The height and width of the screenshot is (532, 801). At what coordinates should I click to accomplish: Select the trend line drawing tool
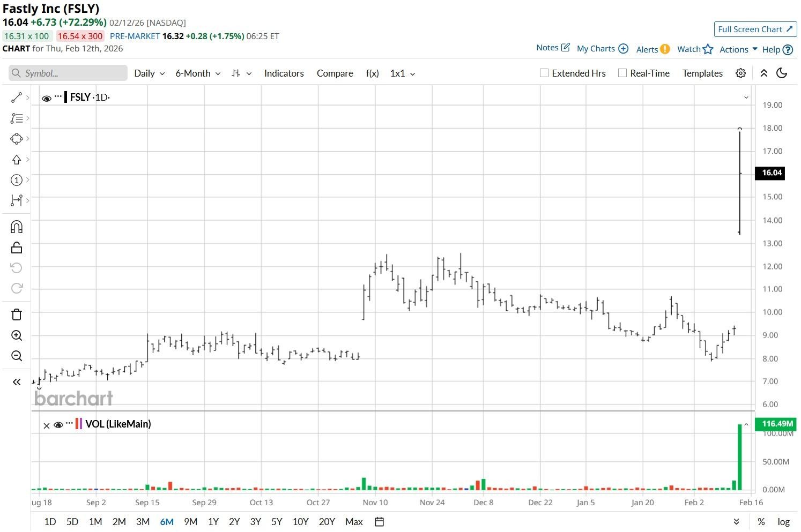[16, 98]
